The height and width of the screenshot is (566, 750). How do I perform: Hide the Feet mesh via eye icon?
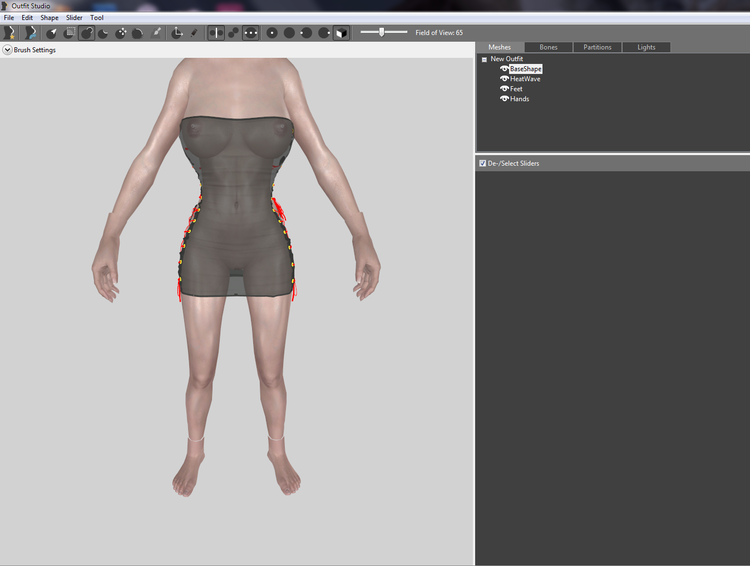click(504, 89)
